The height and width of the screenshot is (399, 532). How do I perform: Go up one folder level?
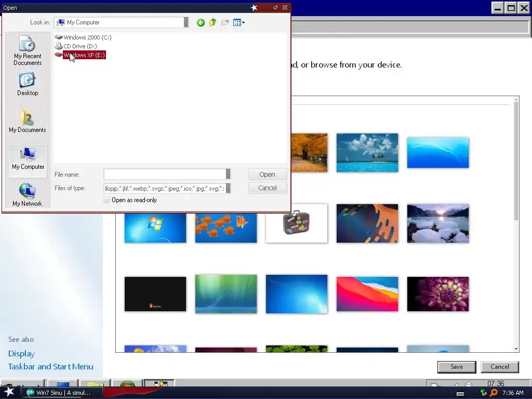[212, 23]
